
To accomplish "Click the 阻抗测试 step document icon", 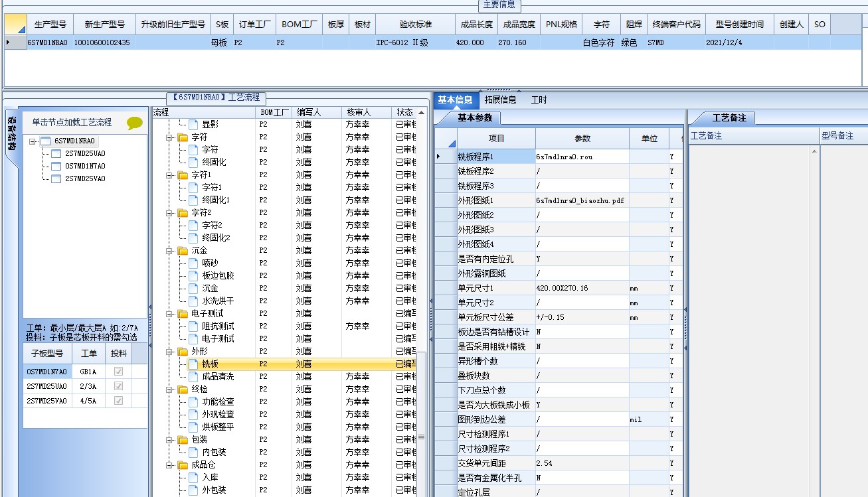I will pyautogui.click(x=193, y=326).
